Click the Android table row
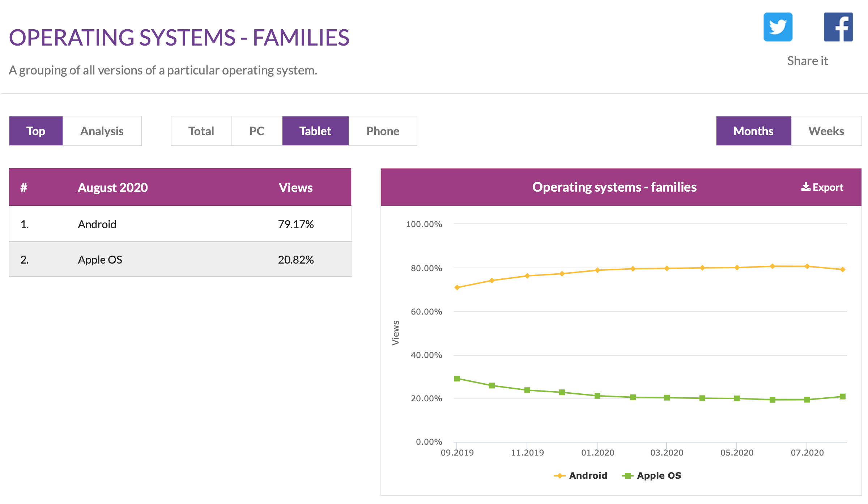The width and height of the screenshot is (868, 504). point(180,224)
